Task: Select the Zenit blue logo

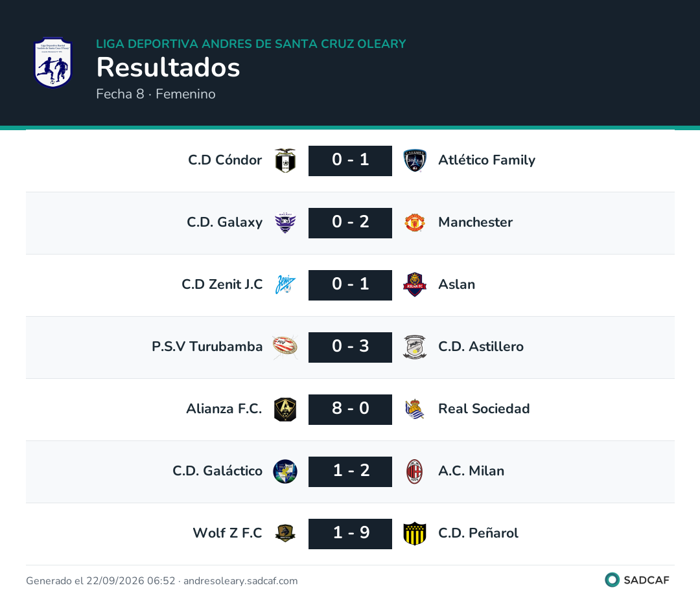Action: (285, 285)
